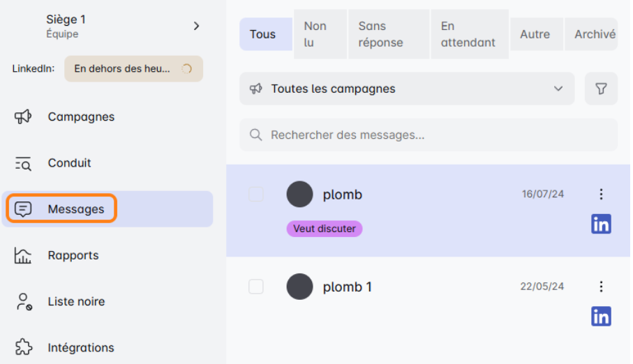Tick the checkbox beside plomb
This screenshot has width=633, height=364.
click(256, 195)
